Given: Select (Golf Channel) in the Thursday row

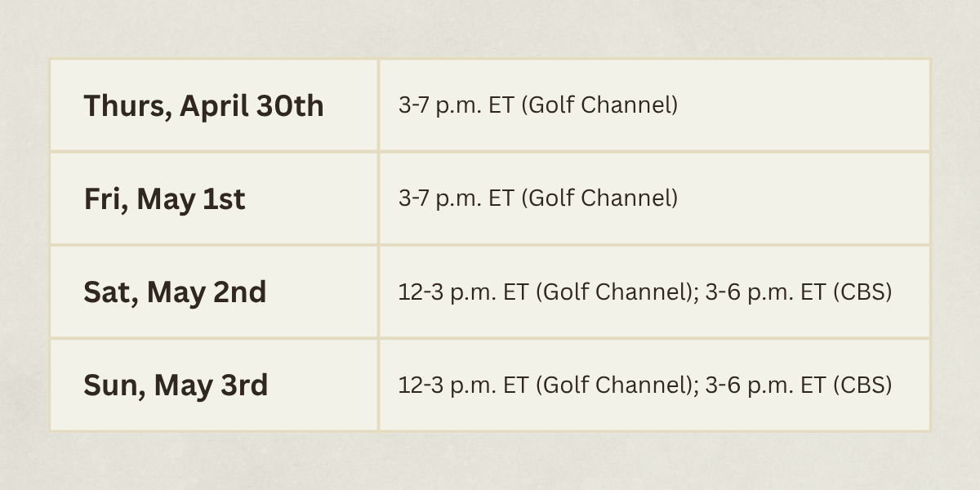Looking at the screenshot, I should [x=598, y=105].
